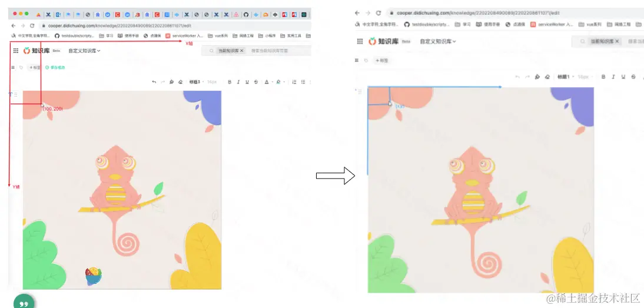Click the eraser clear-format icon near 标题1
The height and width of the screenshot is (308, 644).
547,77
